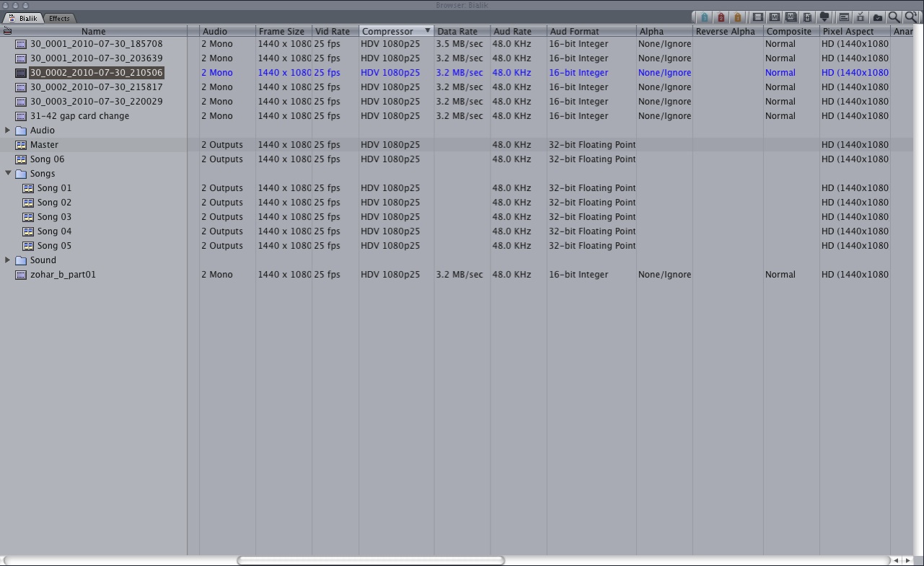Viewport: 924px width, 566px height.
Task: Click the magnifying glass Find icon
Action: [894, 17]
